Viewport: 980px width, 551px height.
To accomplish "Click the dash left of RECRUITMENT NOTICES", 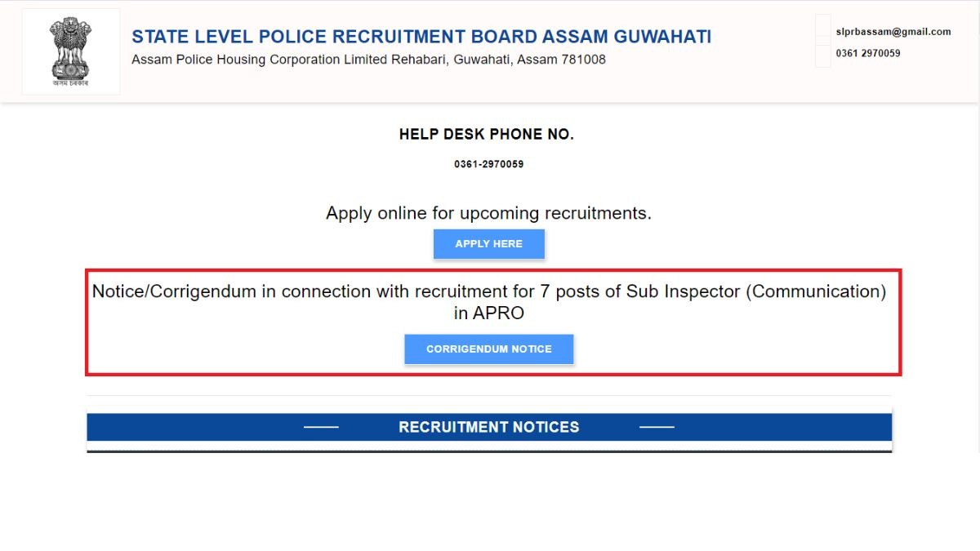I will tap(321, 427).
